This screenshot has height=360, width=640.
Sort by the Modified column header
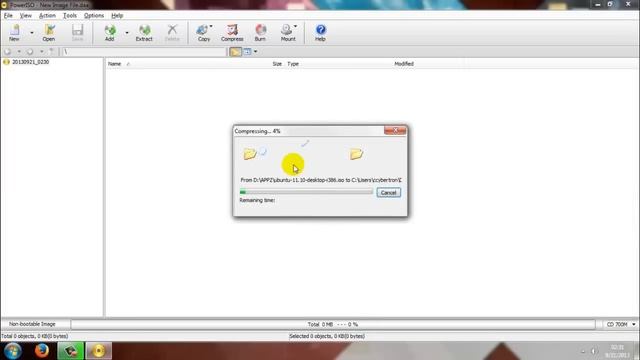[404, 64]
